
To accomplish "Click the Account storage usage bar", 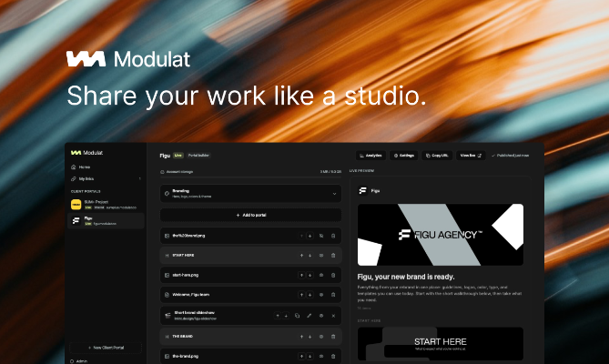I will pos(251,177).
